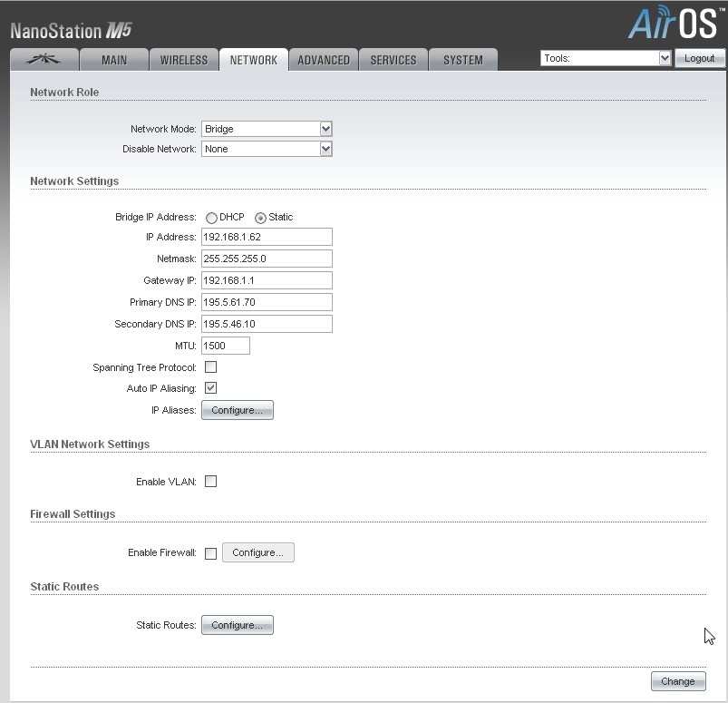
Task: Select Static for Bridge IP Address
Action: pos(260,218)
